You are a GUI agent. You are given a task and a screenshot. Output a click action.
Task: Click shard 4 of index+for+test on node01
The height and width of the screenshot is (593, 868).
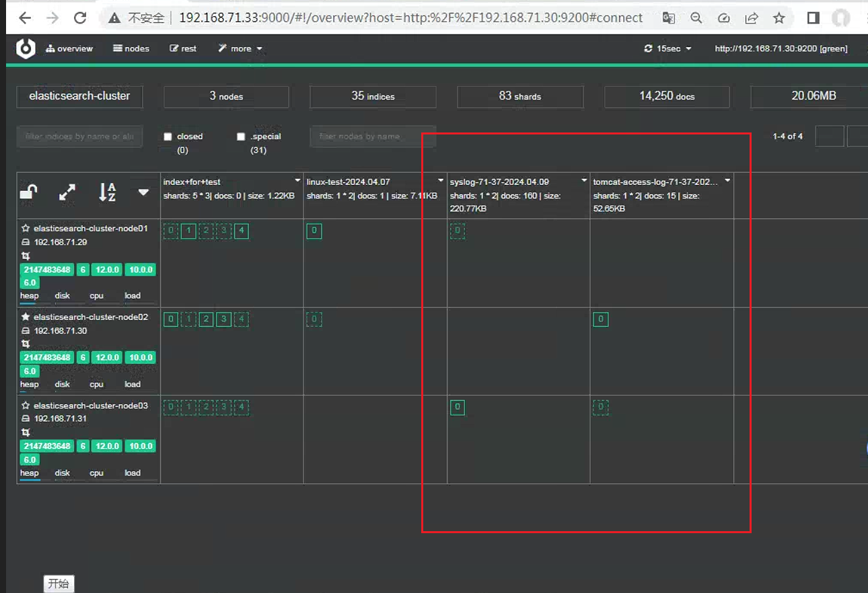[x=241, y=231]
